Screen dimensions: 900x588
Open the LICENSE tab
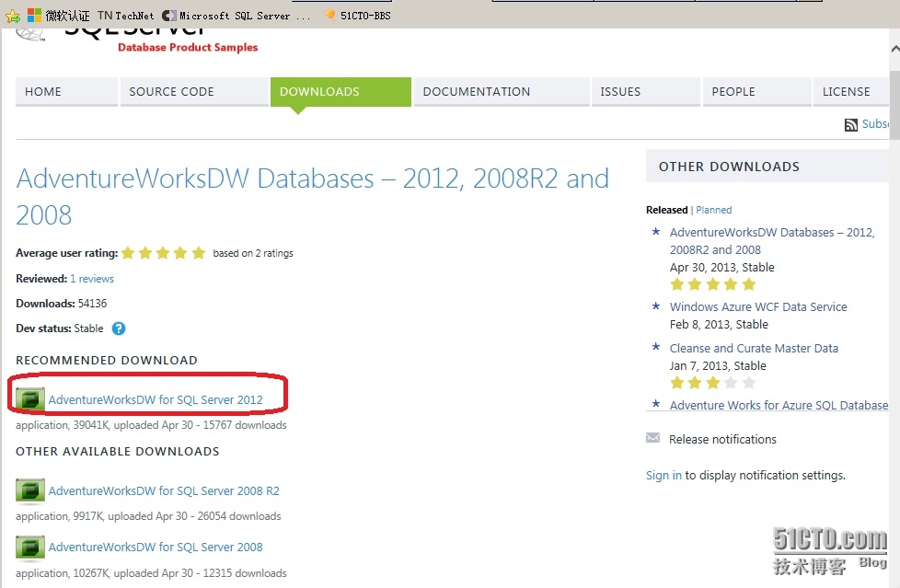point(851,92)
